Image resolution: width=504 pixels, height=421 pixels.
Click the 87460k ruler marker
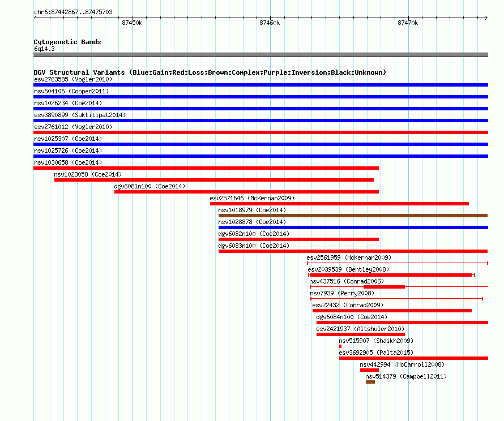click(270, 23)
